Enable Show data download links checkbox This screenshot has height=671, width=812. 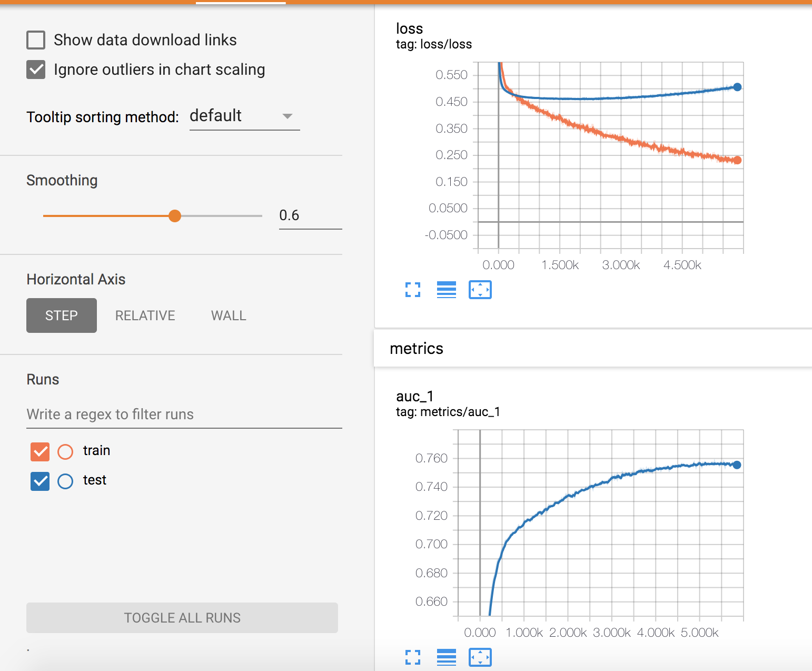coord(36,40)
